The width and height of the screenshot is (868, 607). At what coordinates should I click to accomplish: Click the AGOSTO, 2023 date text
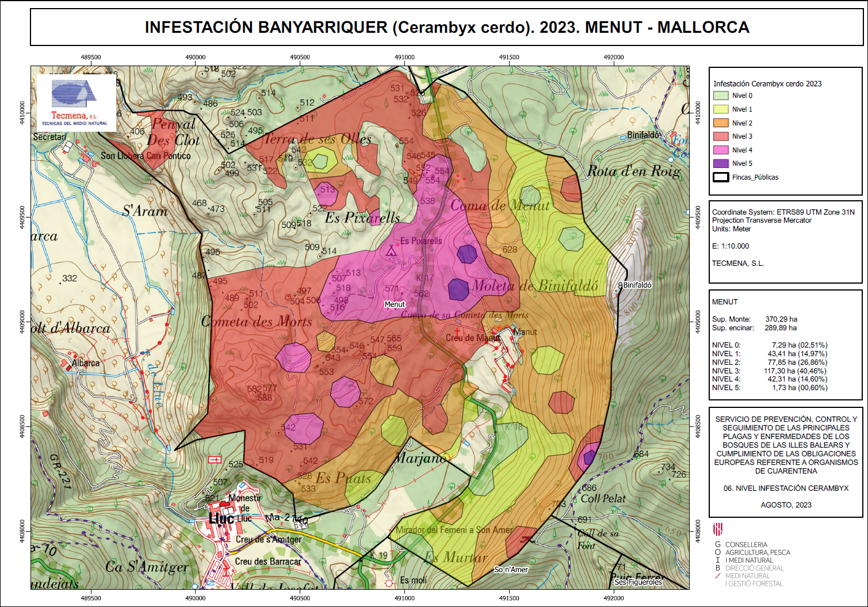[x=786, y=505]
